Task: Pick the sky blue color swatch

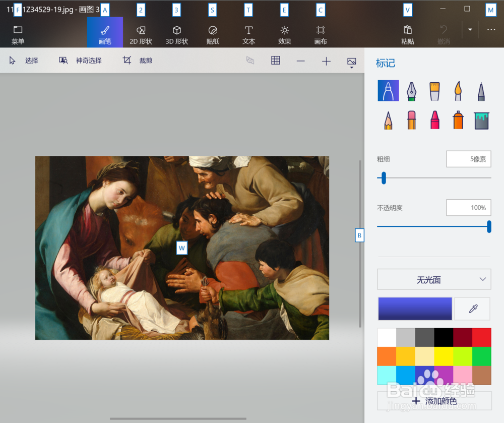Action: point(405,375)
